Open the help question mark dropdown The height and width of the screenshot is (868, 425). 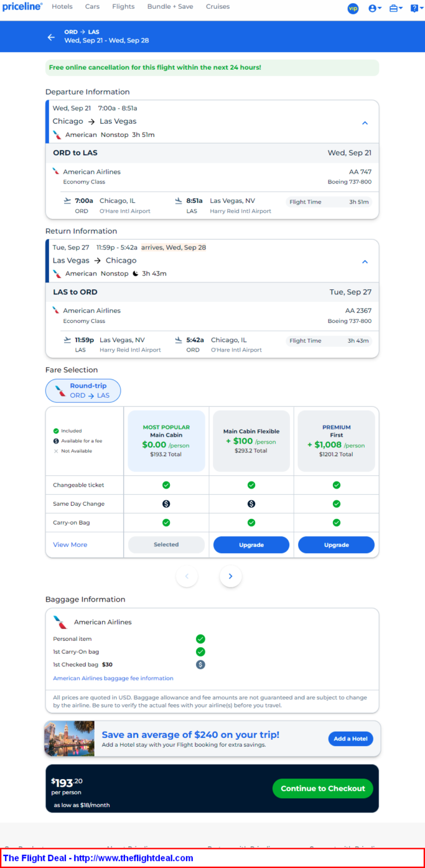click(x=417, y=8)
